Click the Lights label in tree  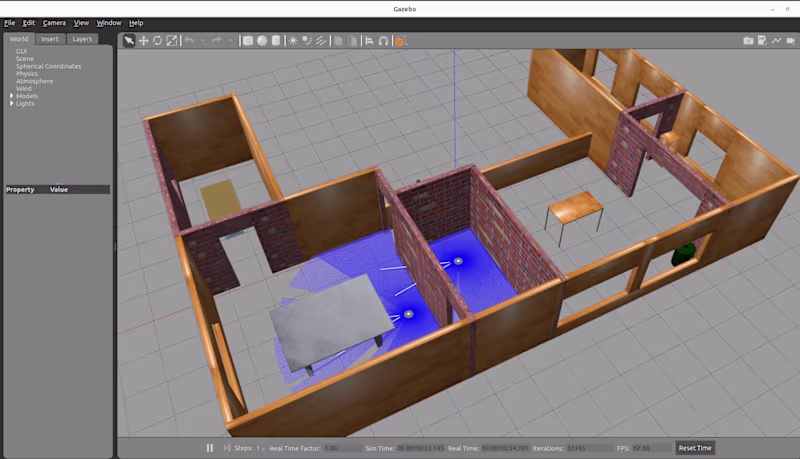coord(26,104)
